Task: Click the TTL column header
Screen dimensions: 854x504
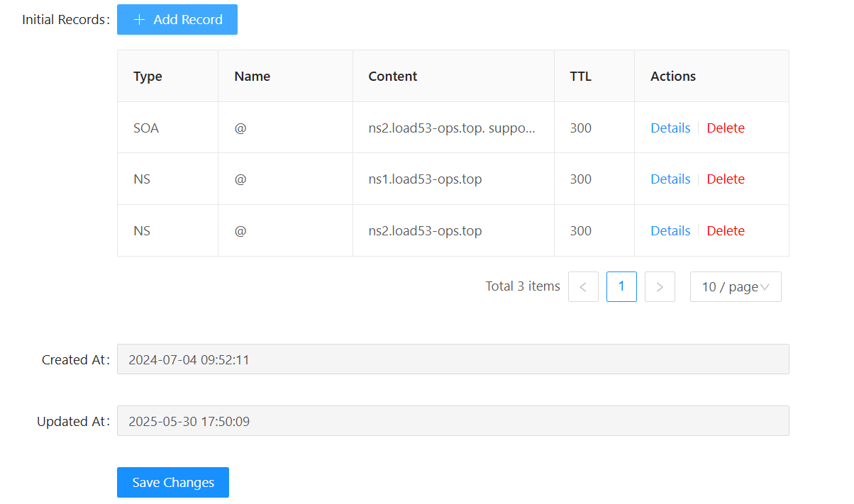Action: pos(580,77)
